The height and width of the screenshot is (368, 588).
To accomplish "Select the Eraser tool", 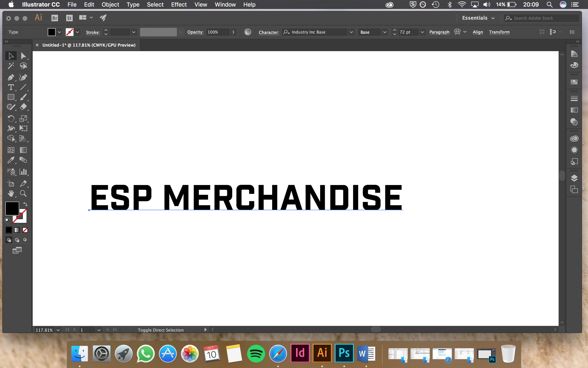I will pyautogui.click(x=23, y=107).
